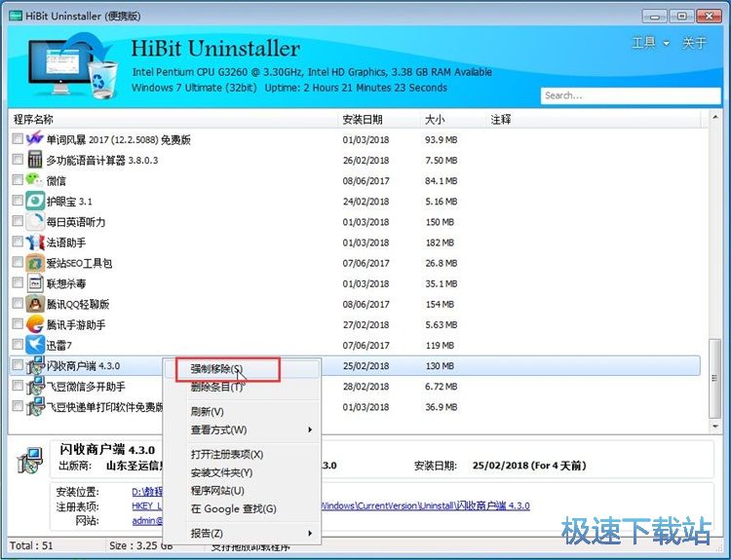Check the box for 单词风暴 2017

click(x=18, y=139)
